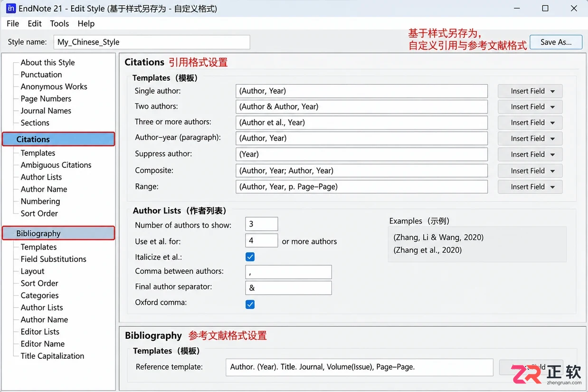
Task: Open Categories settings
Action: point(39,296)
